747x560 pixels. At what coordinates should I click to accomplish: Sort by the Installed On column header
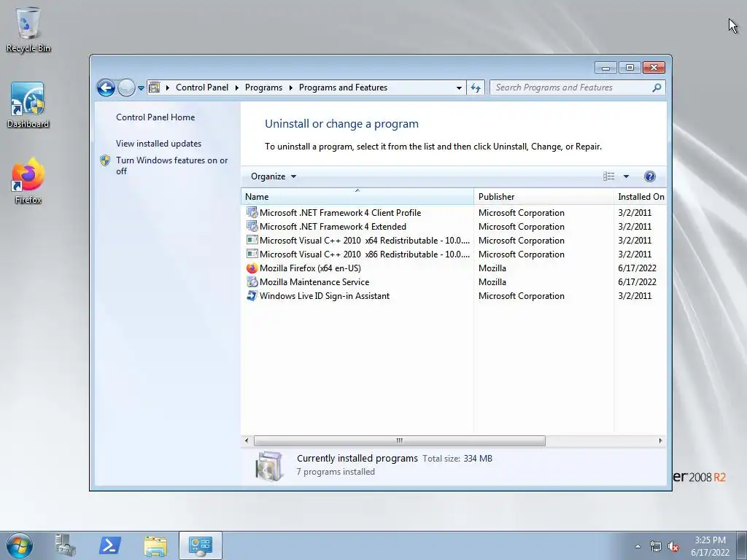640,197
